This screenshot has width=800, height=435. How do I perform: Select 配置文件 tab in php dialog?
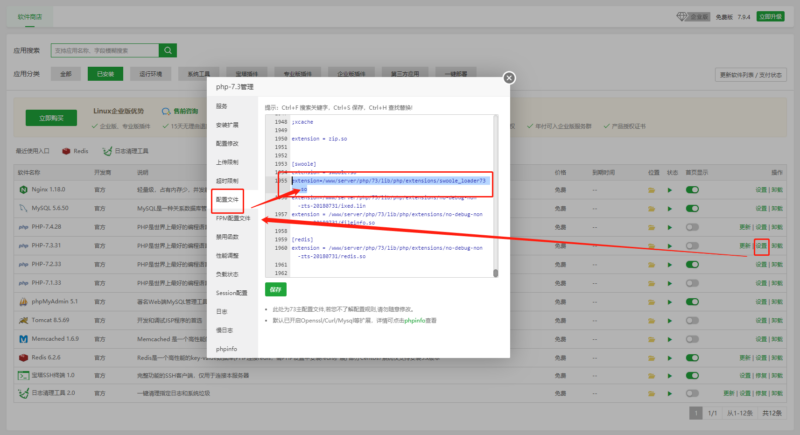(x=228, y=200)
